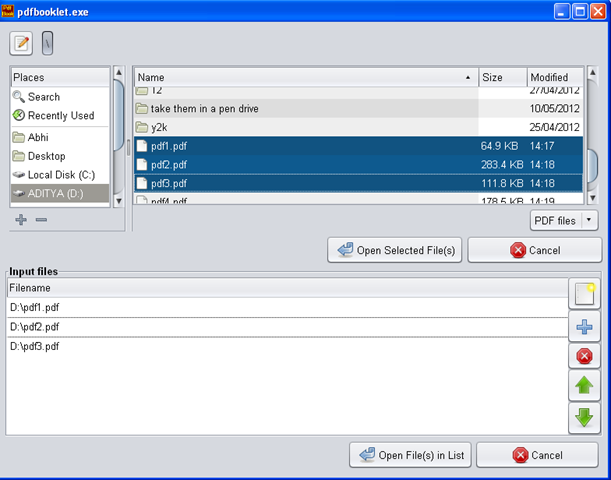This screenshot has width=611, height=480.
Task: Go to Desktop in the Places list
Action: [x=60, y=156]
